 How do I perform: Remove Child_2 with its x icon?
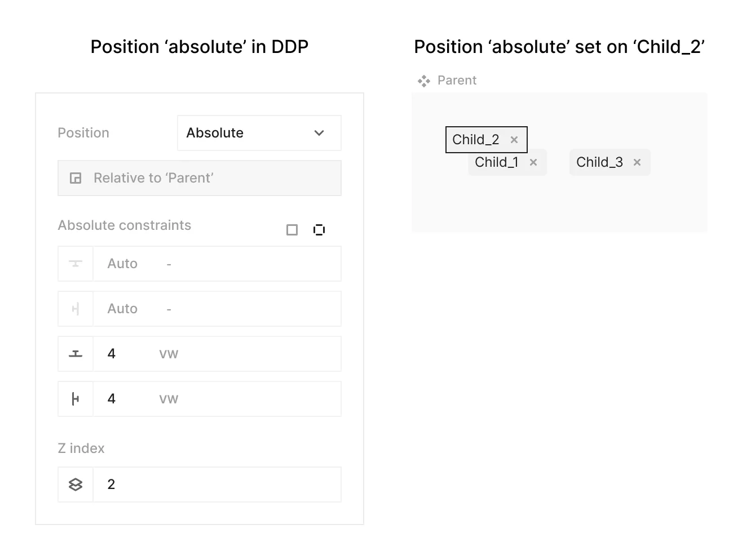pos(514,140)
